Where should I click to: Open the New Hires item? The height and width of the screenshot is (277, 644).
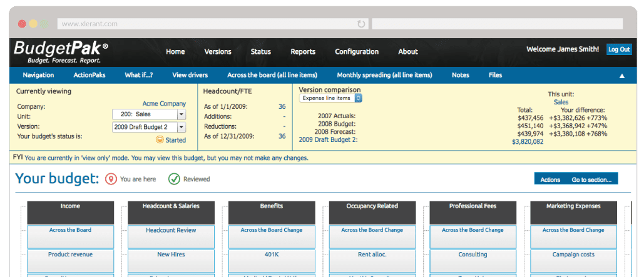coord(171,261)
